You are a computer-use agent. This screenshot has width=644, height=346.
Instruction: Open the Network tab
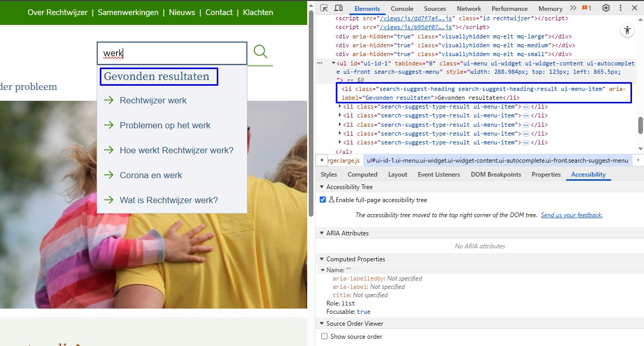point(469,8)
